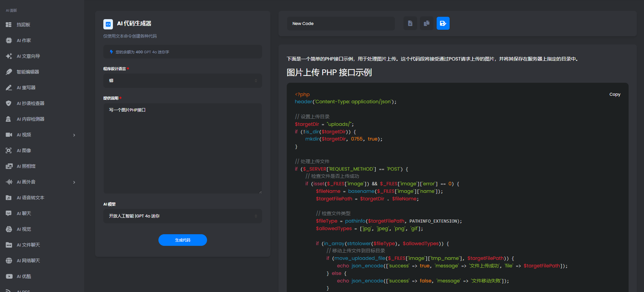The image size is (644, 292).
Task: Open AI 聊天 from the sidebar
Action: point(24,213)
